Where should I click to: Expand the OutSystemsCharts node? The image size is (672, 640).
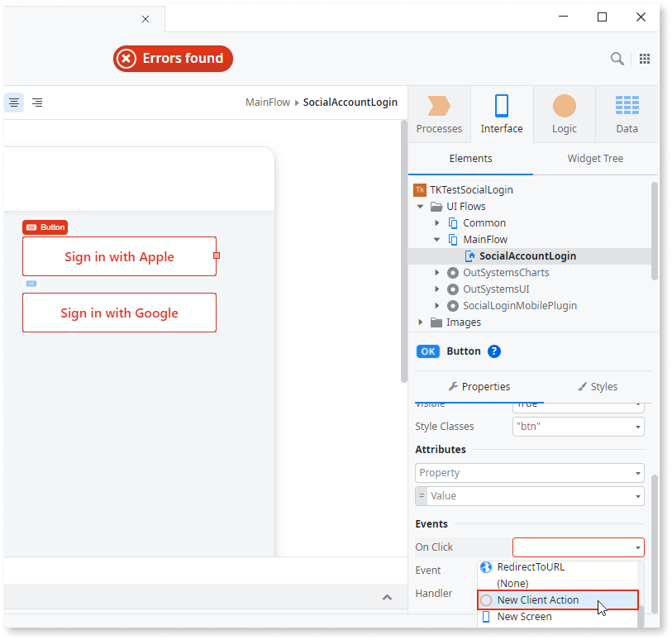pyautogui.click(x=436, y=273)
